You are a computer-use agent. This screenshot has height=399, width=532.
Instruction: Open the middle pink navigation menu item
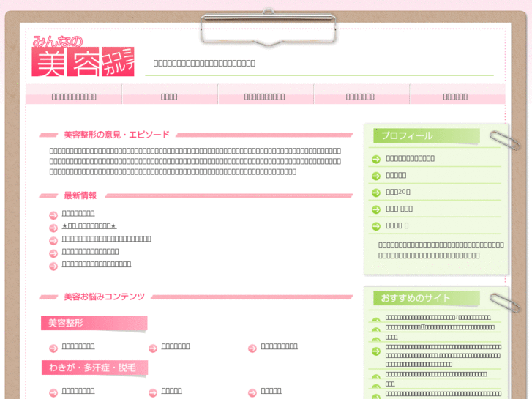point(265,94)
